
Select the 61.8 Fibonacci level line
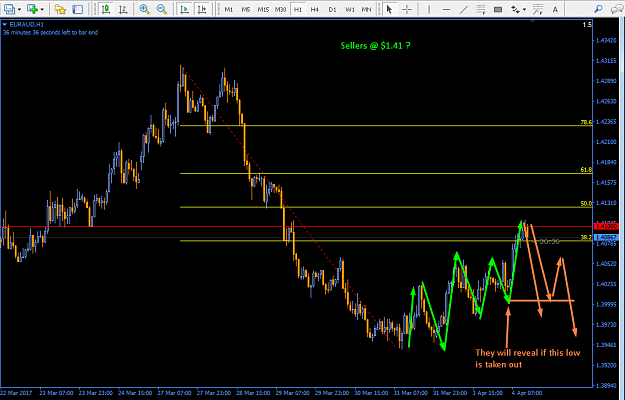386,173
